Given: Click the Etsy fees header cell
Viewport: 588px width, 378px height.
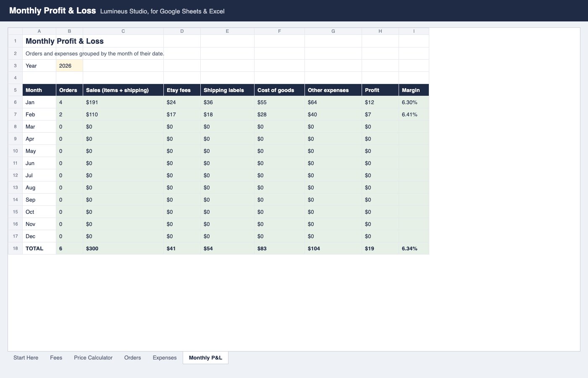Looking at the screenshot, I should 182,90.
